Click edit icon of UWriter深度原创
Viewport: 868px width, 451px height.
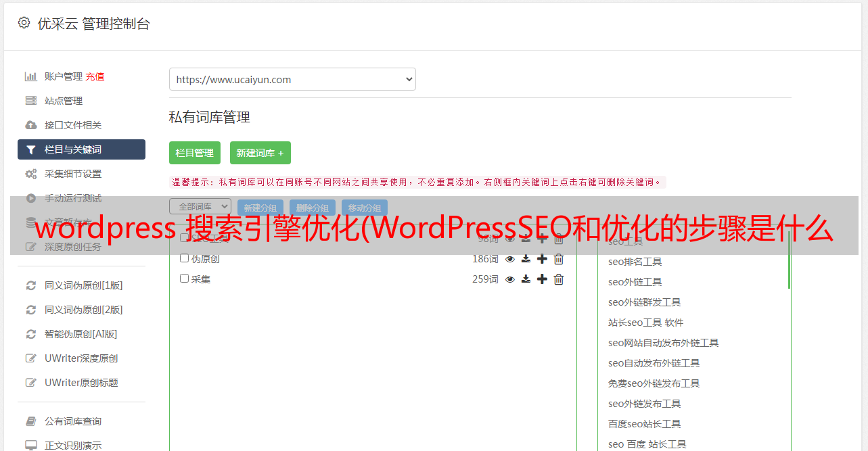pos(30,358)
